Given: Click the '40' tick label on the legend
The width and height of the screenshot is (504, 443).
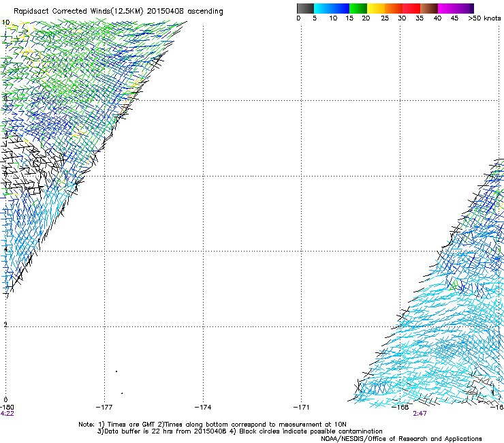Looking at the screenshot, I should (x=437, y=18).
